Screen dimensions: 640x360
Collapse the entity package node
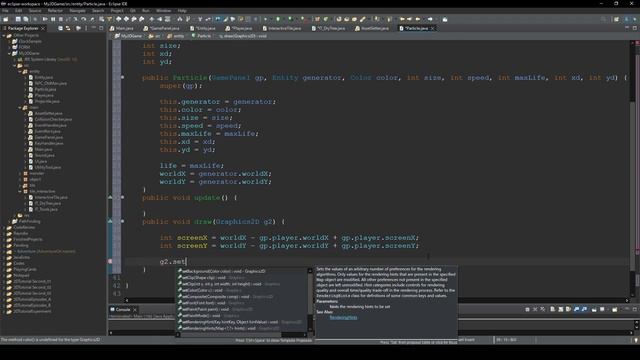[x=20, y=71]
